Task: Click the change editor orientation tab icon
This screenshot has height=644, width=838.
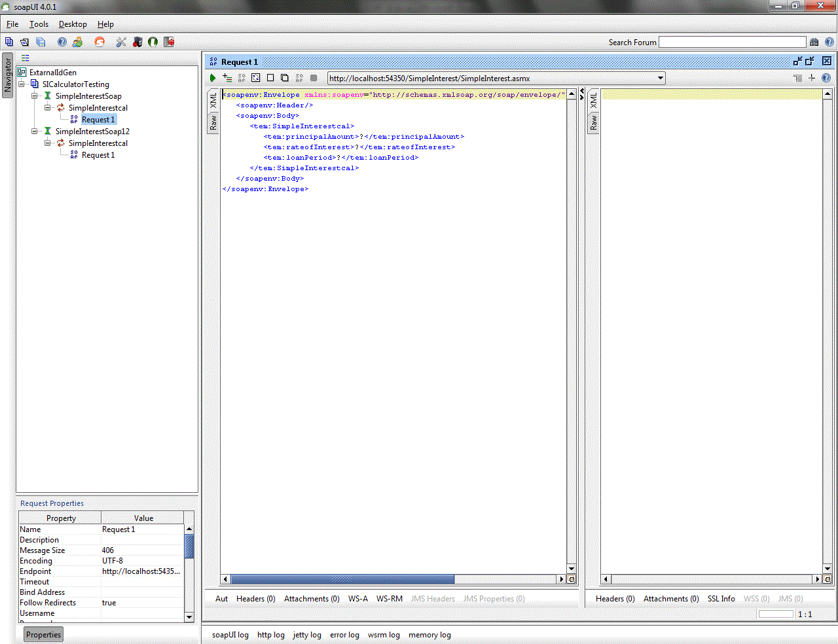Action: point(797,78)
